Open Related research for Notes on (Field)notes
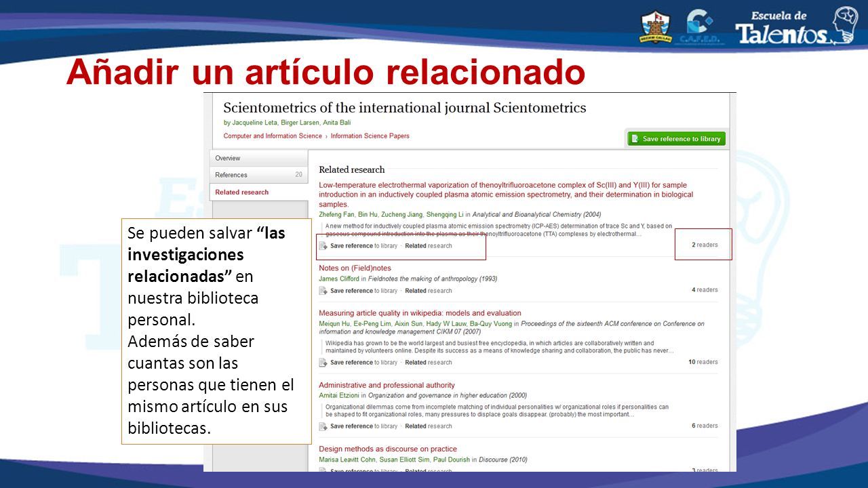Screen dimensions: 868x488 coord(428,291)
